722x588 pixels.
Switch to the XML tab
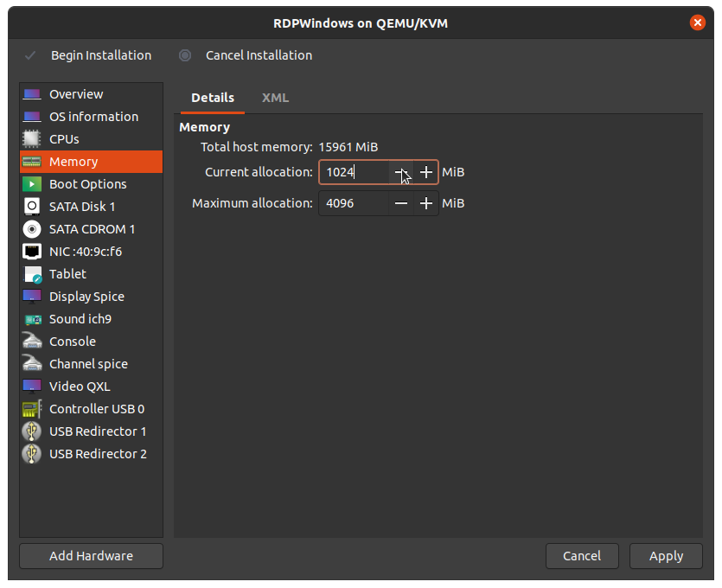pos(275,98)
